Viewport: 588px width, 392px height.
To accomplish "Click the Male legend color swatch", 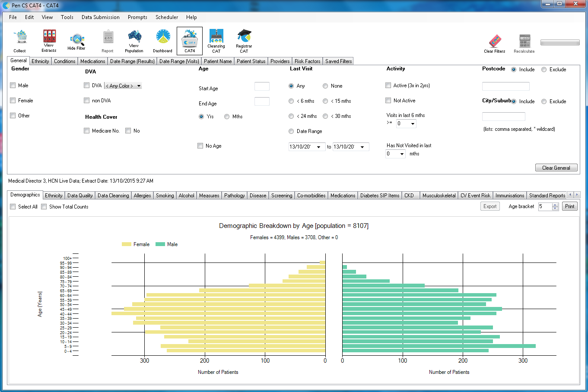I will pos(160,244).
